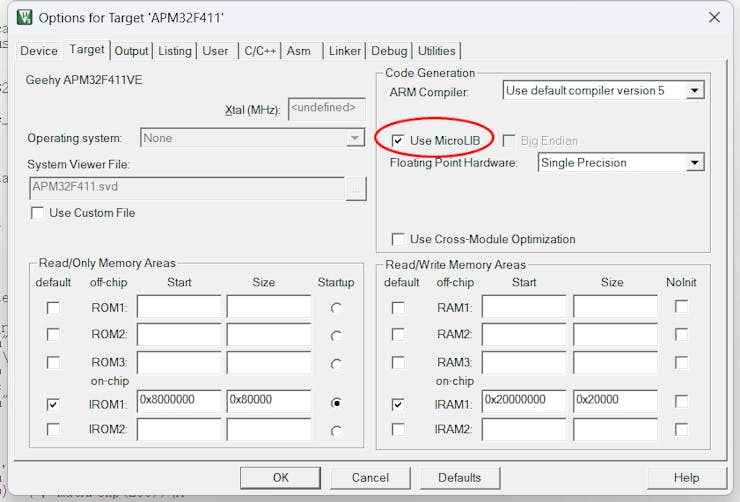Check the IRAM2 default checkbox
Image resolution: width=740 pixels, height=502 pixels.
pos(398,429)
